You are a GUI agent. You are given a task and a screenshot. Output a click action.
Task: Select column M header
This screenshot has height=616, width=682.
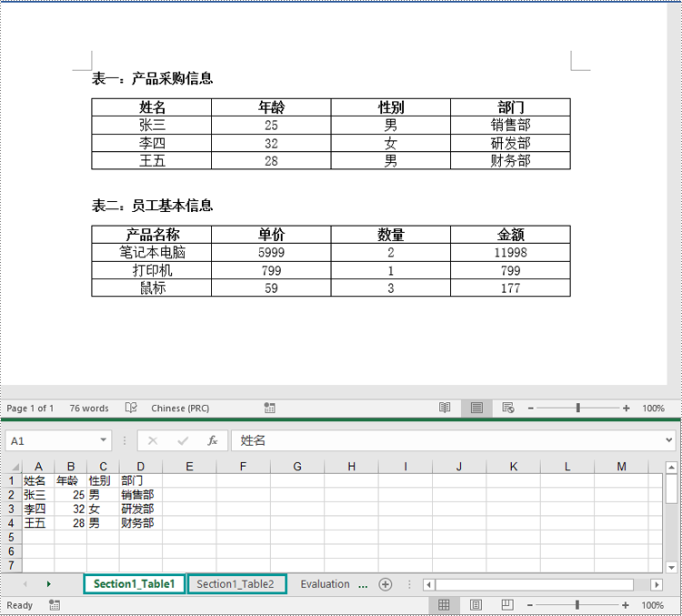pos(621,467)
